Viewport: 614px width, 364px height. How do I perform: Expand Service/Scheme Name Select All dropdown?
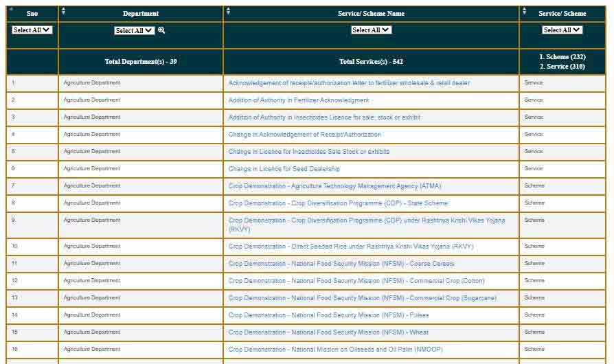pyautogui.click(x=371, y=30)
